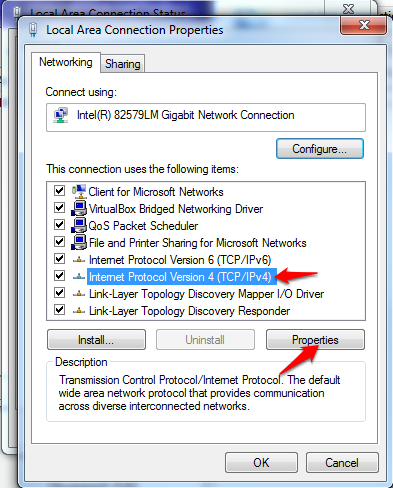Open the Sharing tab

coord(123,64)
